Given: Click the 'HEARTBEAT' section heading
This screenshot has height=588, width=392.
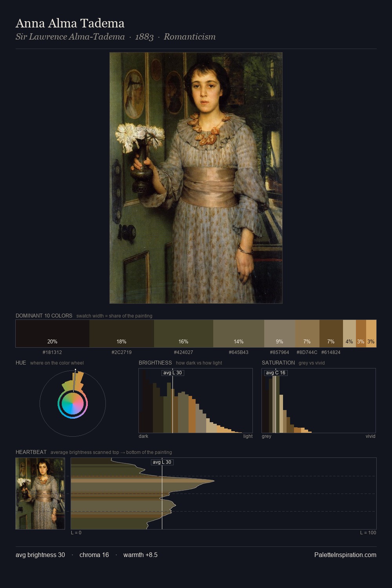Looking at the screenshot, I should (x=31, y=452).
